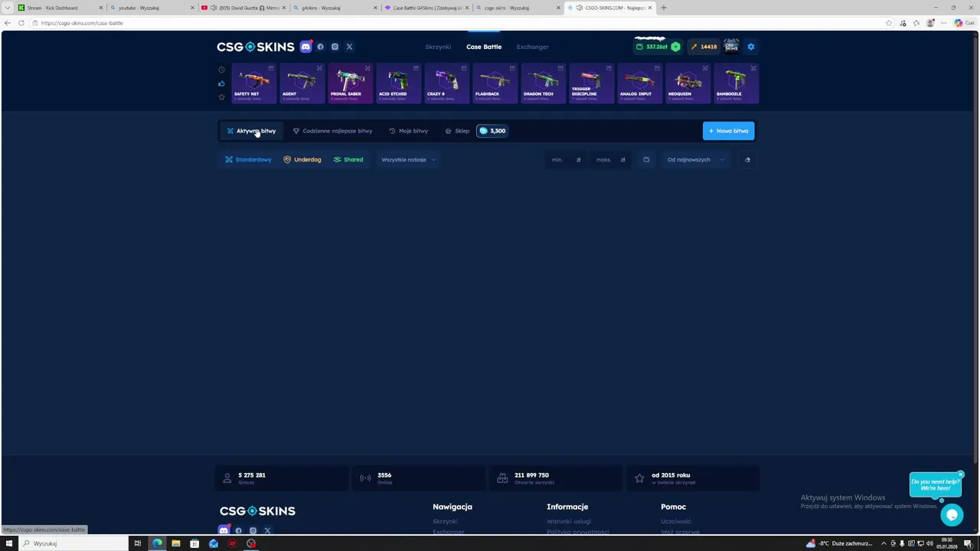Go back in browser navigation
Screen dimensions: 980x551
point(8,23)
